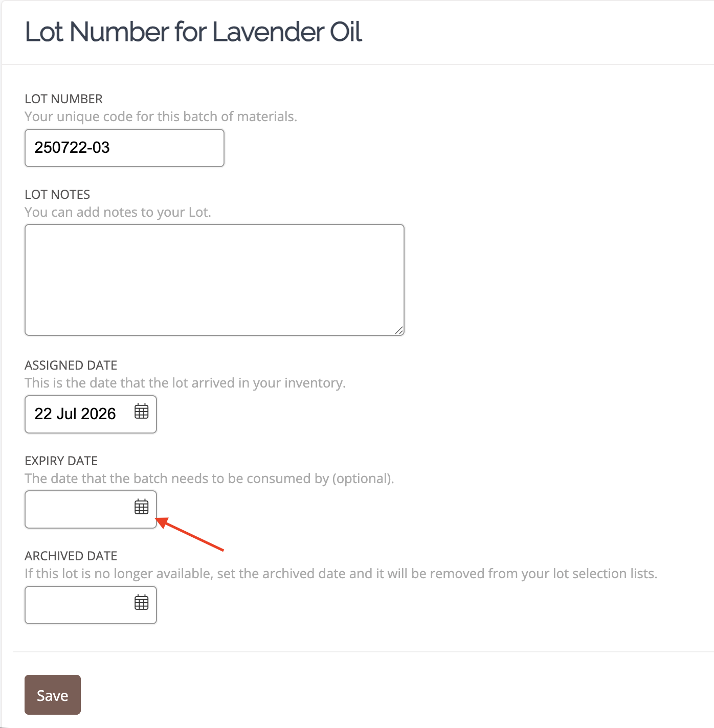Select the Assigned Date field showing 22 Jul 2026
The image size is (714, 728).
[x=91, y=414]
